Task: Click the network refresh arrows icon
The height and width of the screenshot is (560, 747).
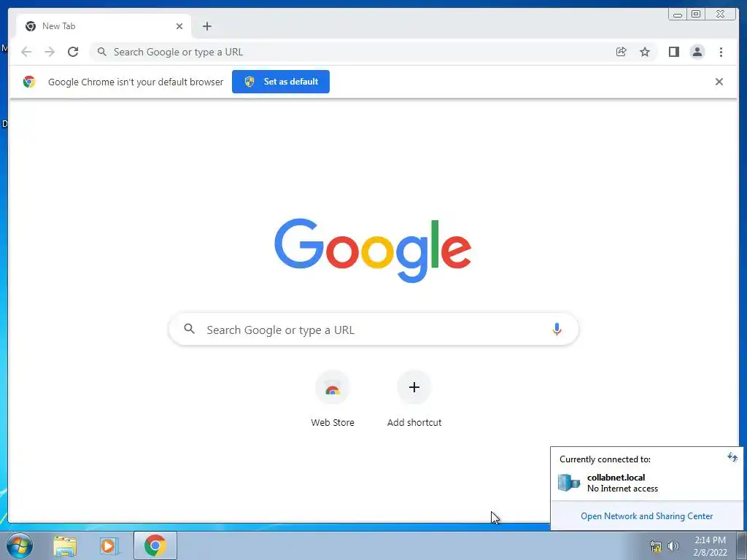Action: [732, 458]
